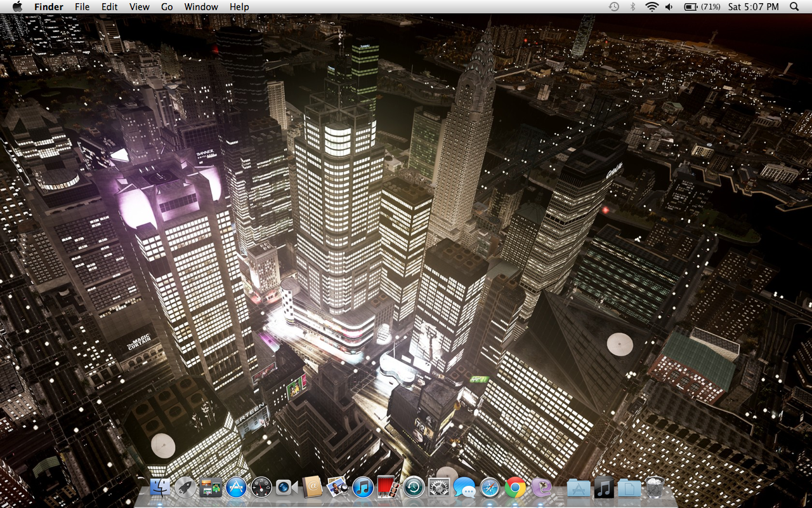This screenshot has width=812, height=508.
Task: Open the Window menu
Action: (x=201, y=6)
